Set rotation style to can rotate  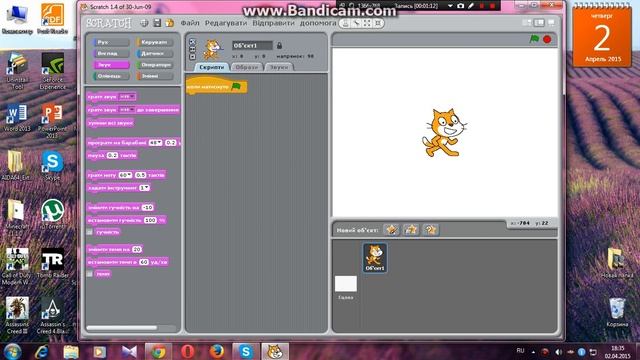pyautogui.click(x=192, y=42)
